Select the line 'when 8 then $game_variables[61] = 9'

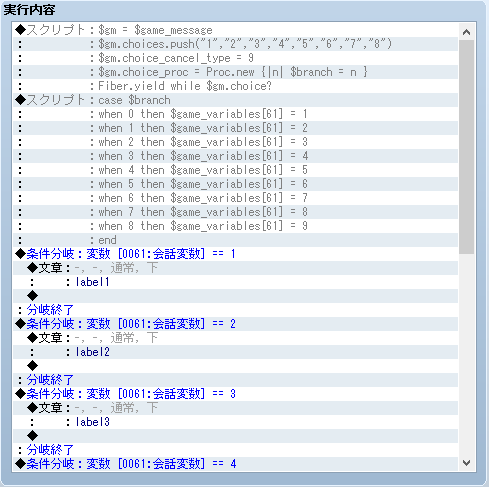point(236,226)
